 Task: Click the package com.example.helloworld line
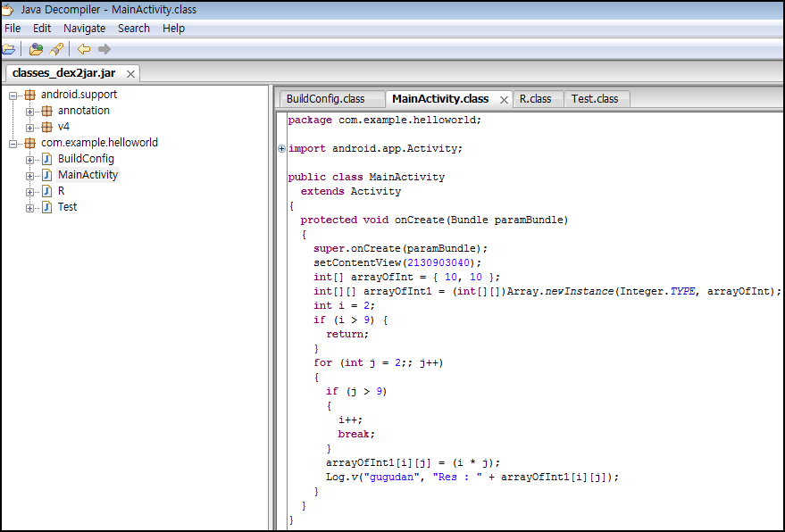pos(385,121)
